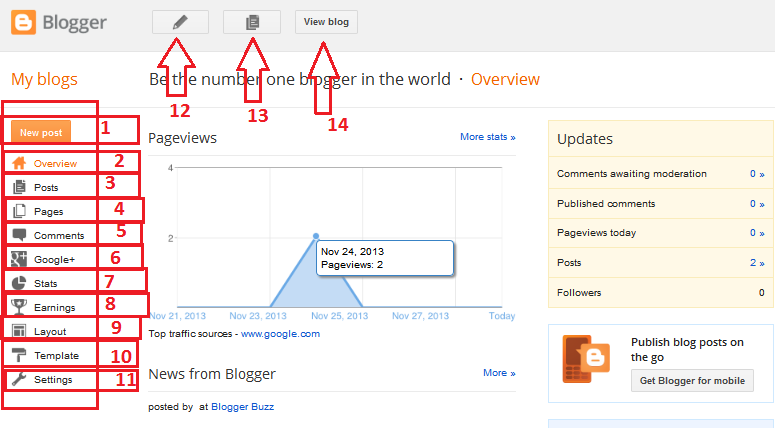Open Comments awaiting moderation count link
This screenshot has height=428, width=775.
pos(757,173)
